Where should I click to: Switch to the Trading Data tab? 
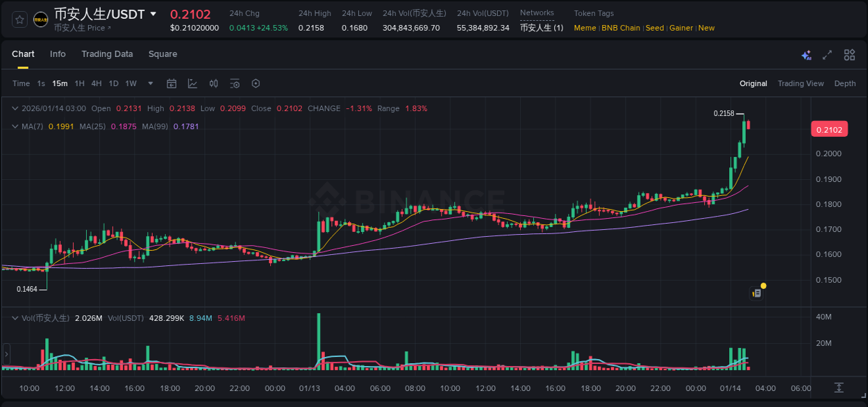tap(107, 54)
